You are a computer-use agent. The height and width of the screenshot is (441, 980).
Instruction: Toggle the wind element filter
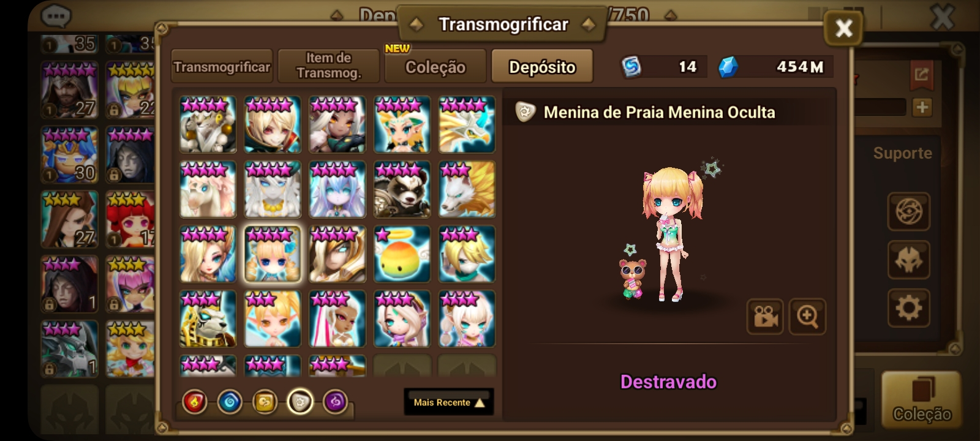point(265,402)
